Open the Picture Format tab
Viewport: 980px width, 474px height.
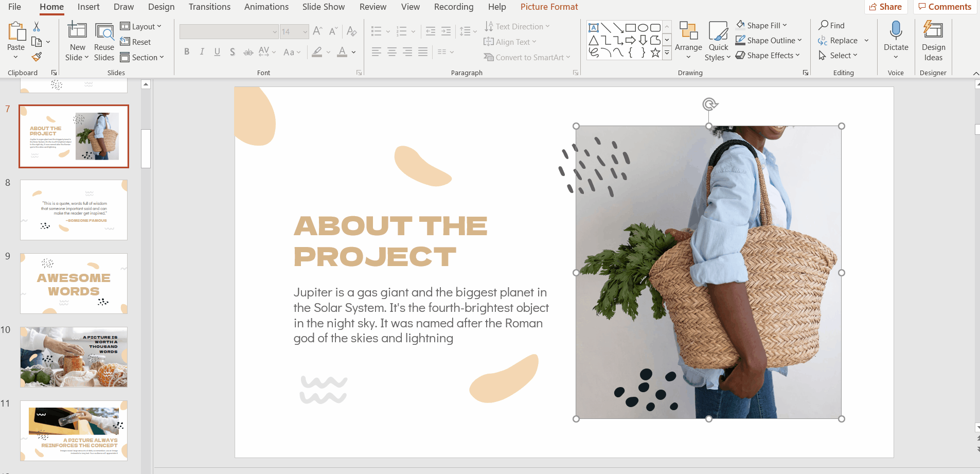click(x=549, y=7)
